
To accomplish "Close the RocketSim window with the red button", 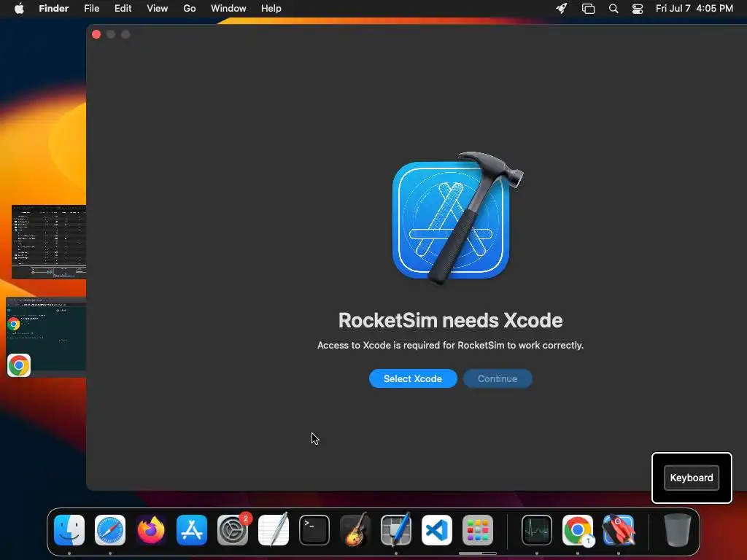I will [x=96, y=34].
